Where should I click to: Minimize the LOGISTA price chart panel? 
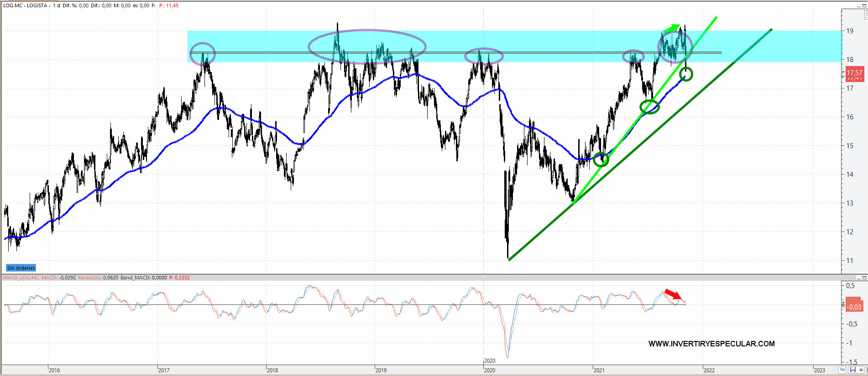(858, 5)
